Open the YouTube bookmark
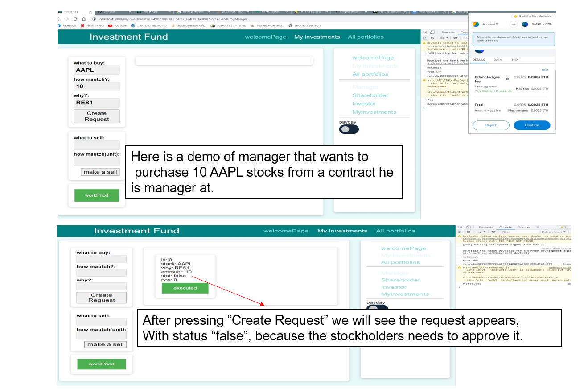588x389 pixels. [117, 26]
